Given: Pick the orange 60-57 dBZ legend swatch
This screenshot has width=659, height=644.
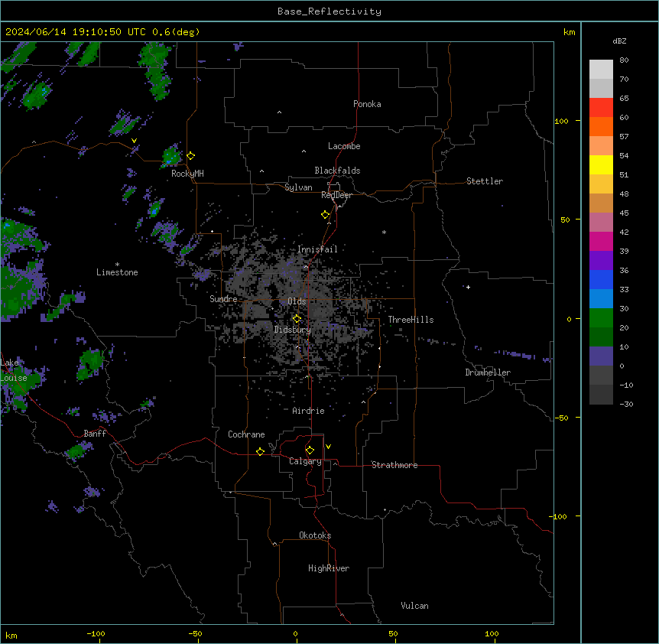Looking at the screenshot, I should 601,126.
